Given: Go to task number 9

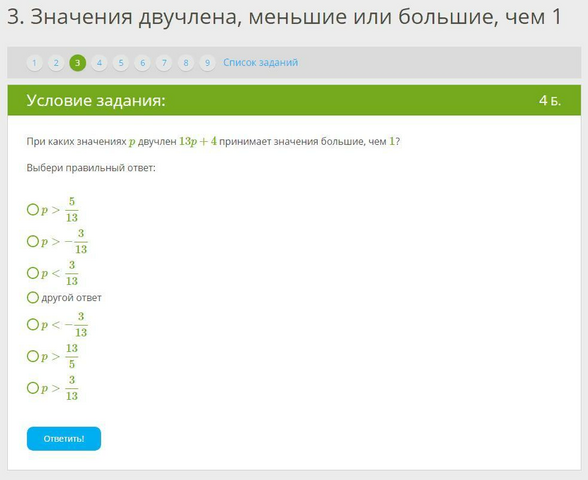Looking at the screenshot, I should [207, 63].
